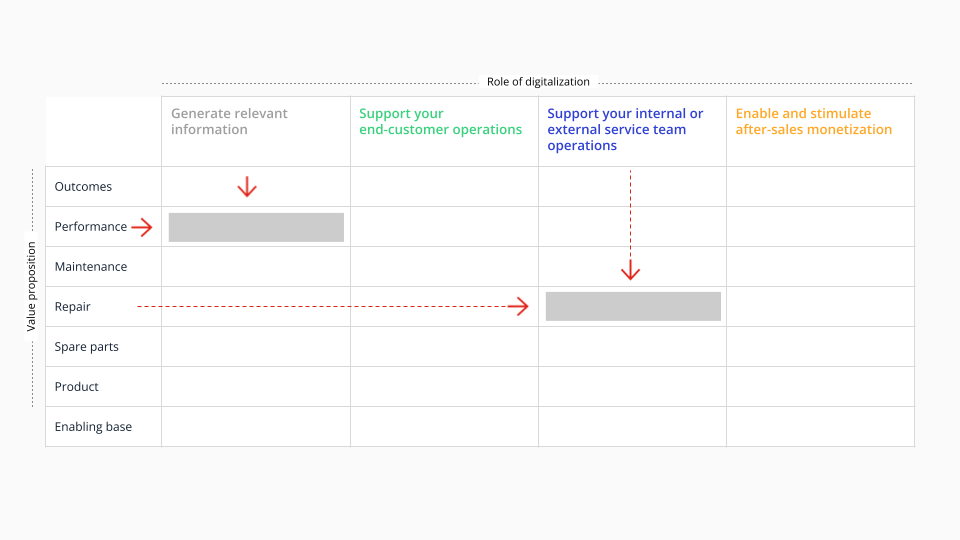Viewport: 960px width, 540px height.
Task: Click the red down arrow in Outcomes row
Action: coord(247,187)
